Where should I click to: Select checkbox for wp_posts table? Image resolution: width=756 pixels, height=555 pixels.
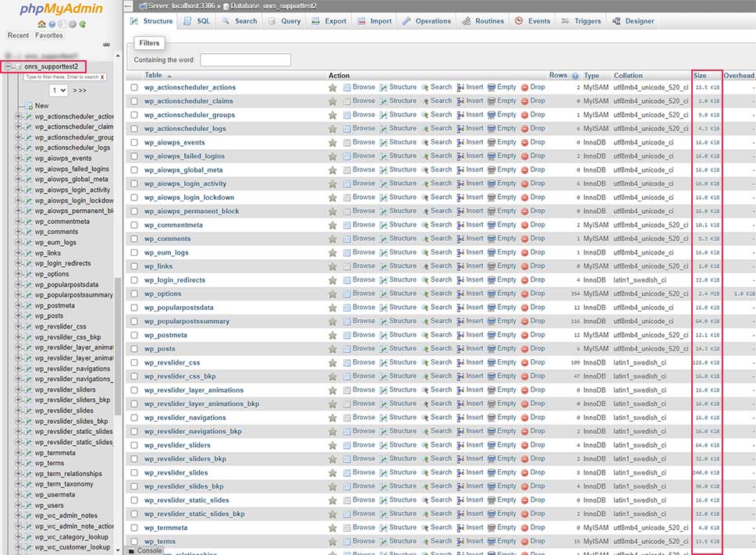point(134,349)
